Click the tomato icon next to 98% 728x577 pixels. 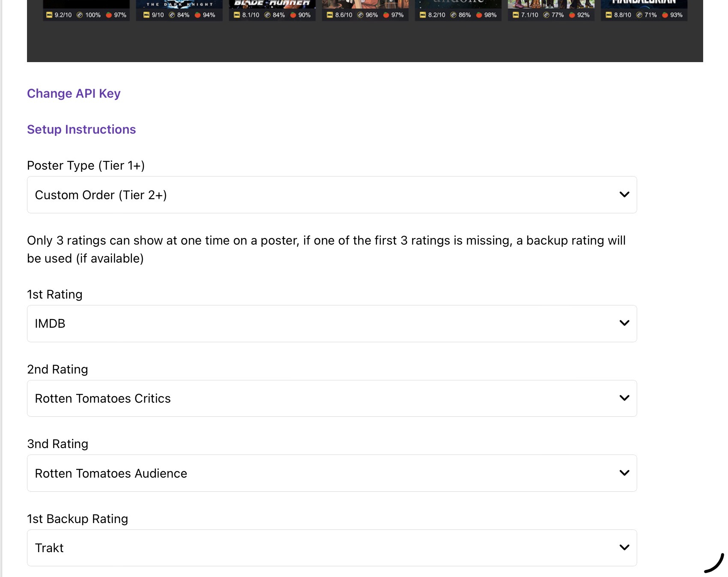pos(479,15)
